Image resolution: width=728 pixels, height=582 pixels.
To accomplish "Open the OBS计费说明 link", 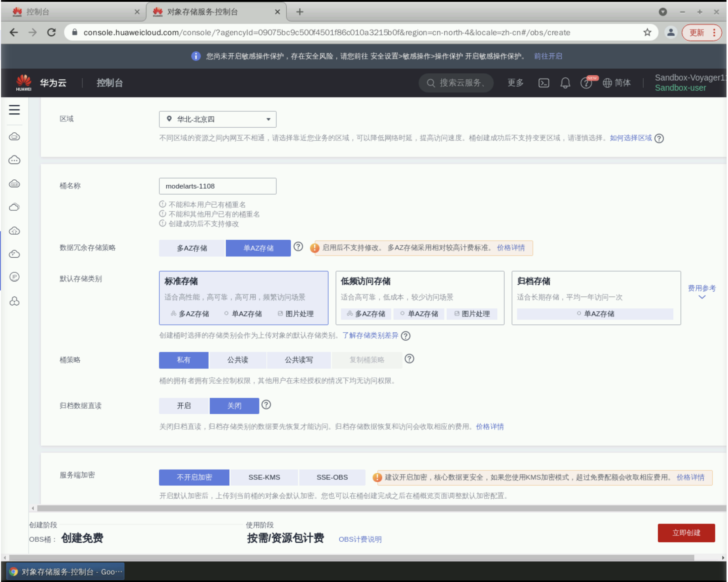I will (360, 539).
